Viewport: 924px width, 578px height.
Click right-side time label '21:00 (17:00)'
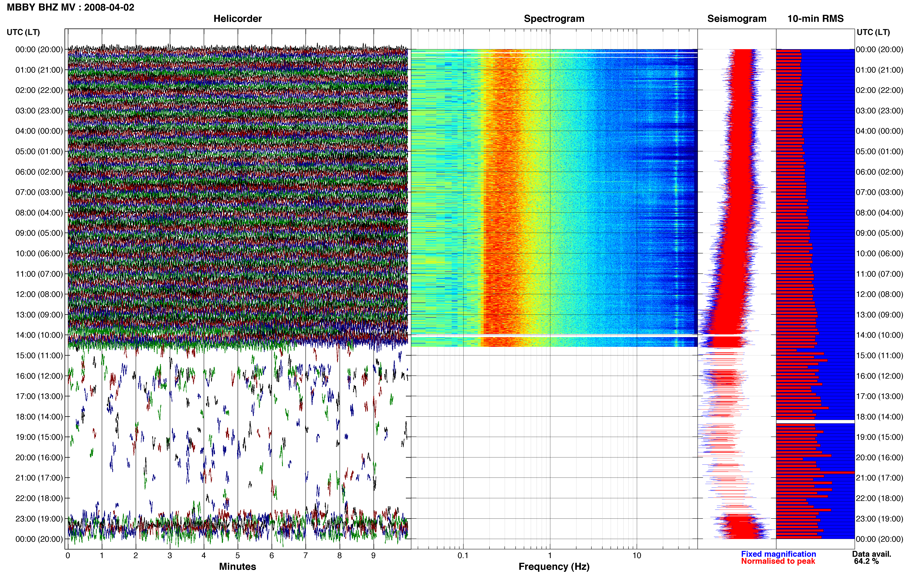pyautogui.click(x=880, y=478)
